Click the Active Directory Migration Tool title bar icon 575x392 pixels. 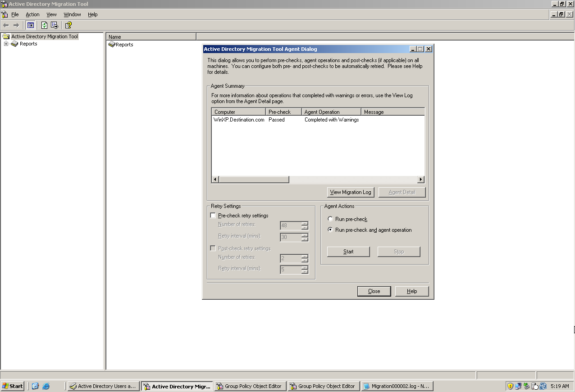(x=5, y=4)
